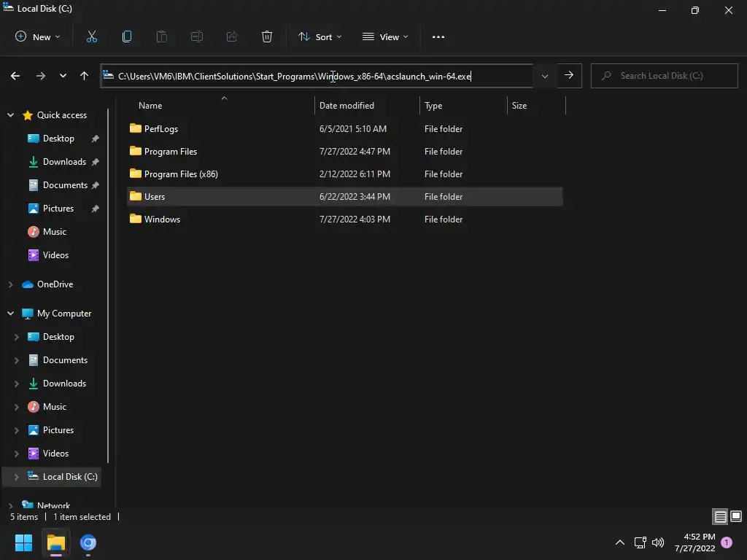Expand Documents under My Computer
Viewport: 747px width, 560px height.
(17, 360)
